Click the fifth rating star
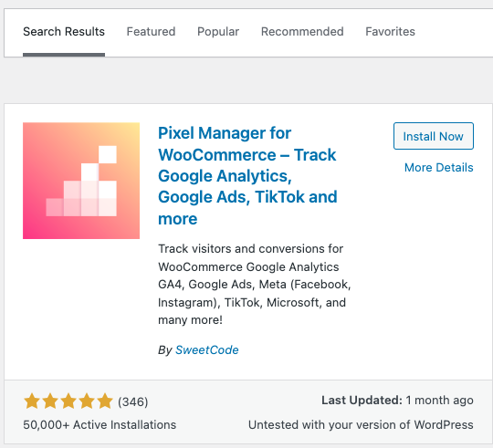The width and height of the screenshot is (493, 448). [105, 401]
